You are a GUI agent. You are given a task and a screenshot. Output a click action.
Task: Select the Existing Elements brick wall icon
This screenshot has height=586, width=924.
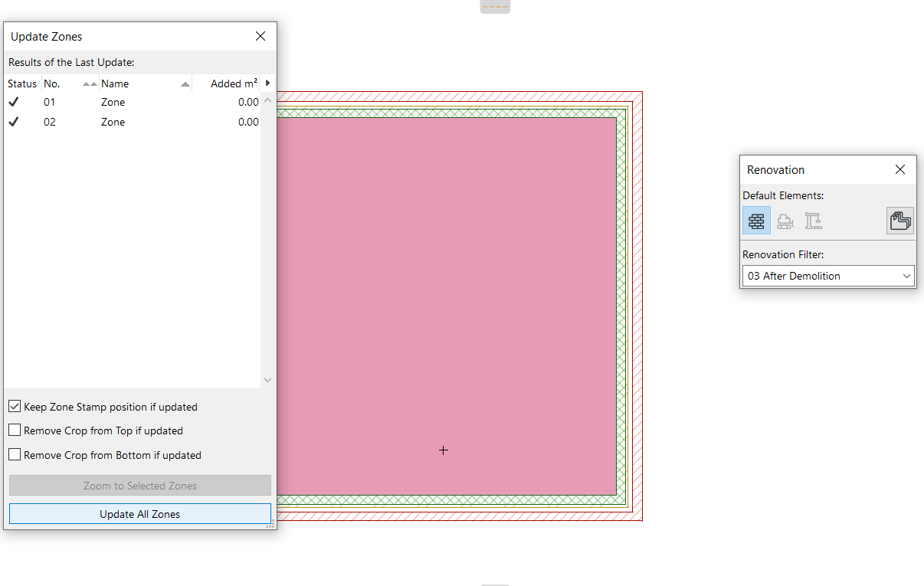(x=756, y=221)
